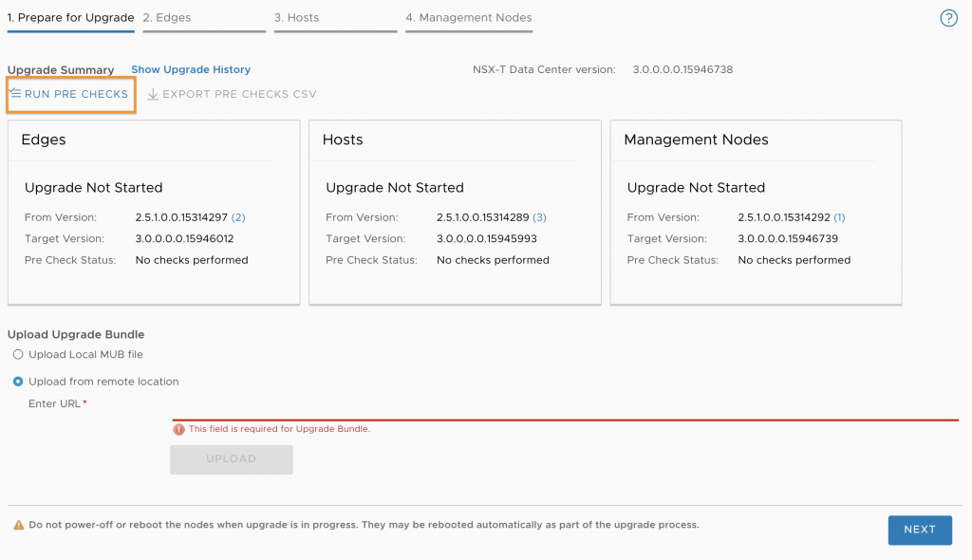Click the Run Pre Checks checklist icon
The height and width of the screenshot is (560, 972).
click(15, 93)
